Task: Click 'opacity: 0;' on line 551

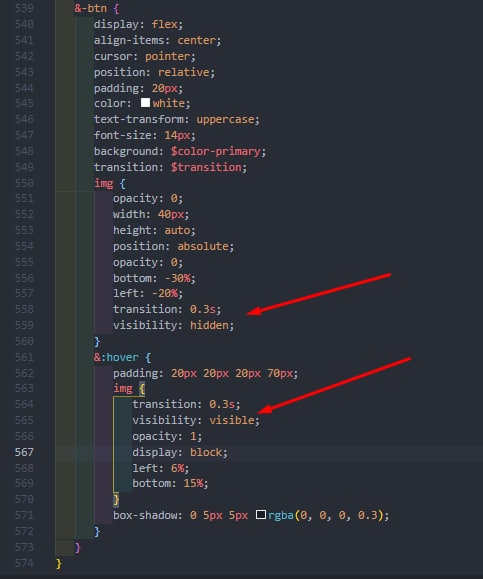Action: [x=148, y=199]
